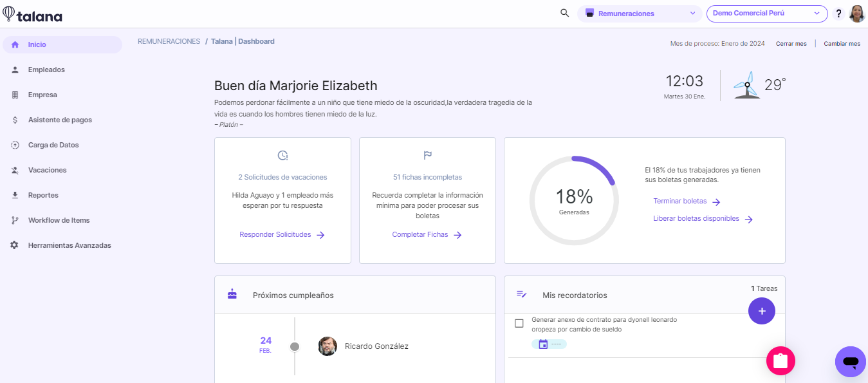The height and width of the screenshot is (383, 868).
Task: Click the Empleados person icon
Action: point(15,70)
